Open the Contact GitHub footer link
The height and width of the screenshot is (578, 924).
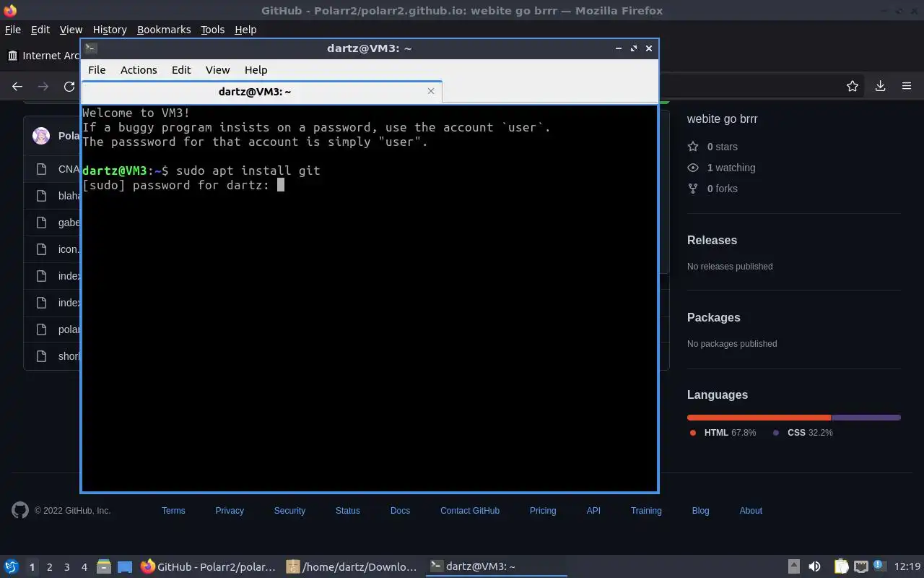point(470,510)
